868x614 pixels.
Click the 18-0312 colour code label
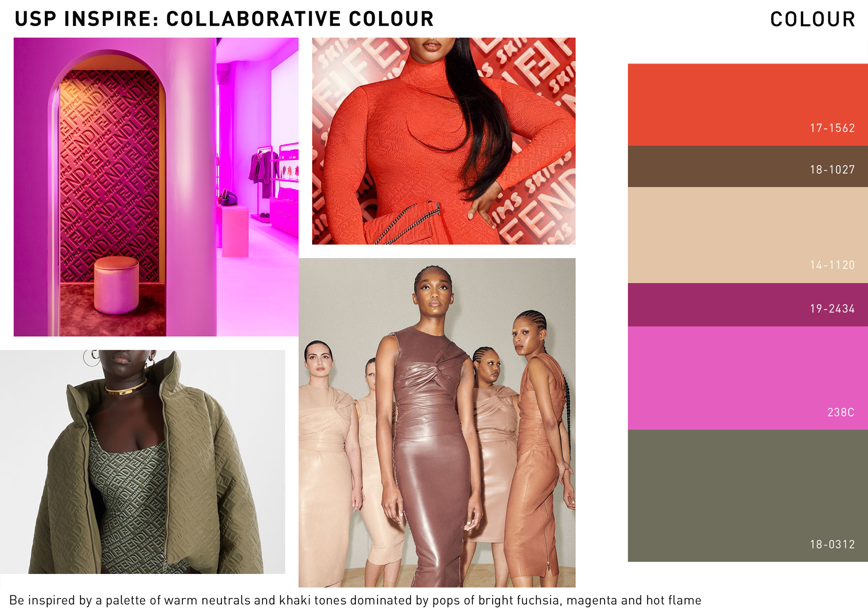832,545
